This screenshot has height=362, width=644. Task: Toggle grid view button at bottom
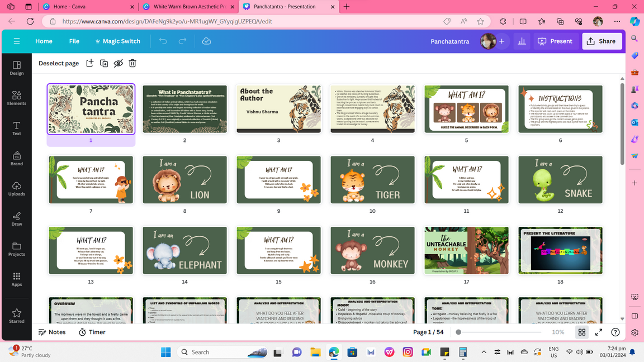click(582, 332)
